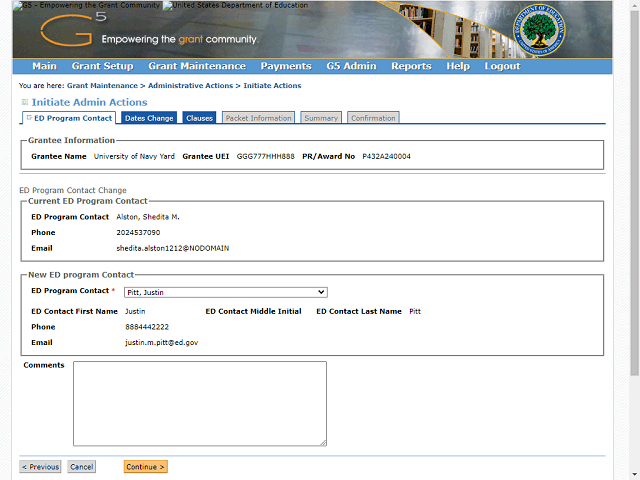The height and width of the screenshot is (480, 640).
Task: Follow the Grant Maintenance breadcrumb link
Action: tap(102, 86)
